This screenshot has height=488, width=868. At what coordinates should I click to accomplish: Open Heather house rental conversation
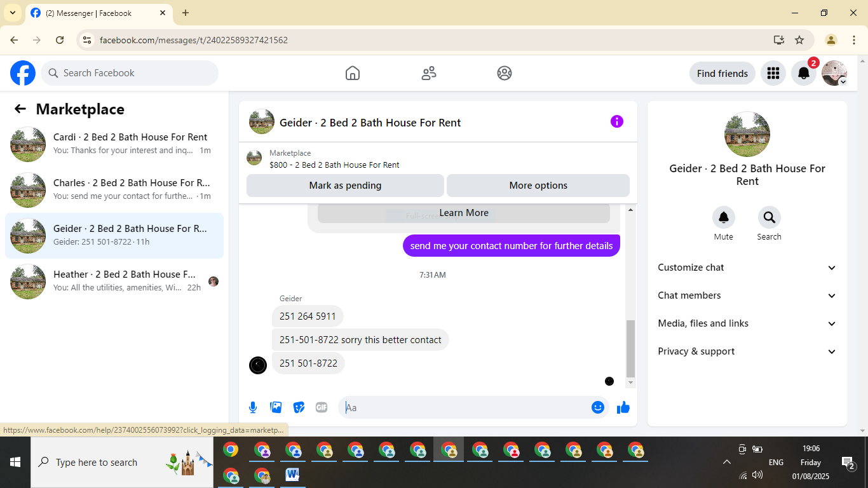point(114,281)
